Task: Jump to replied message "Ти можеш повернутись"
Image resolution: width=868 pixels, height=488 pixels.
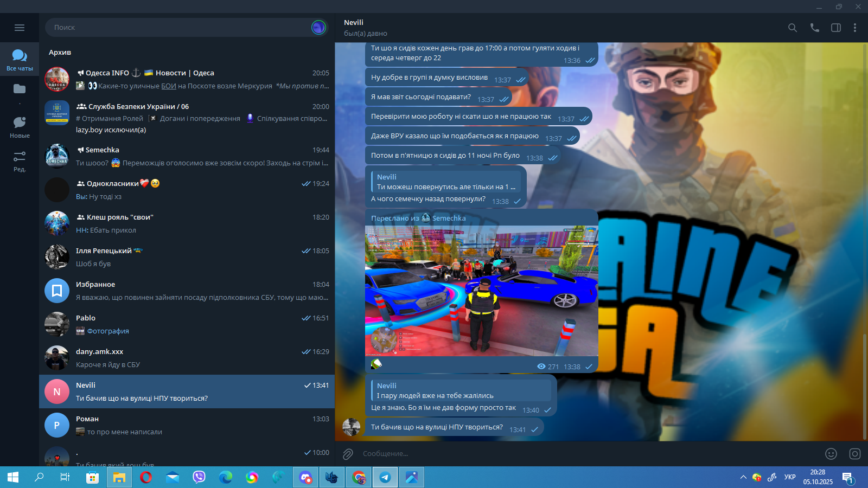Action: tap(446, 182)
